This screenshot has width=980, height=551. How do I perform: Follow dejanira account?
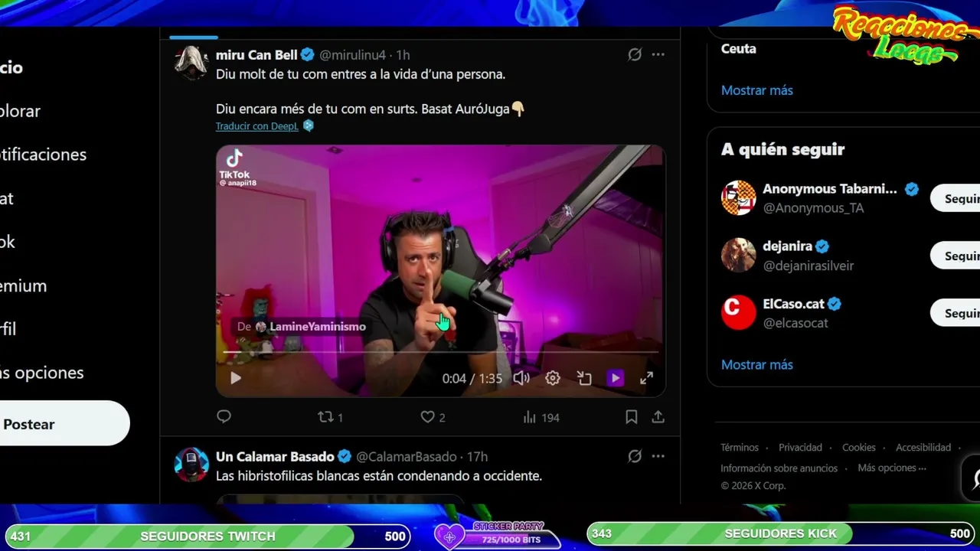click(955, 256)
